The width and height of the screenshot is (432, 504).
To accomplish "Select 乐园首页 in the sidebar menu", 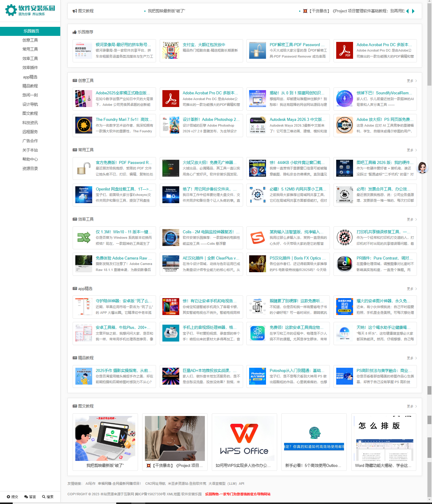I will click(30, 31).
